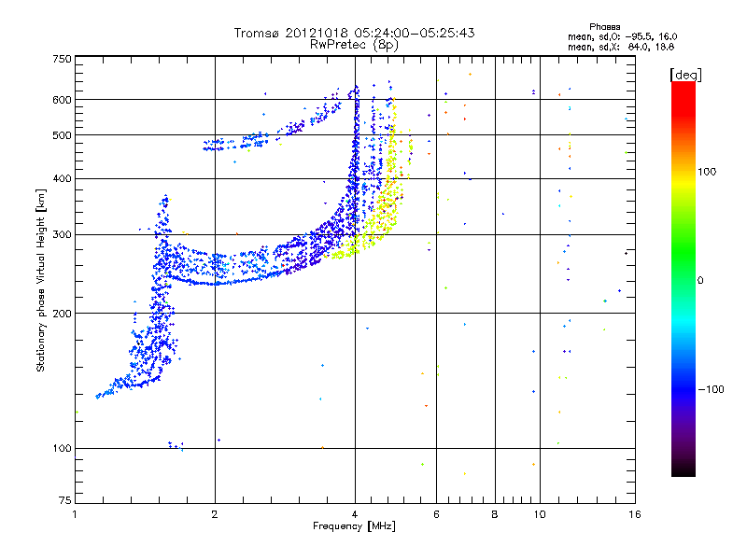This screenshot has width=747, height=560.
Task: Click the 75 tick on the height axis
Action: click(x=63, y=503)
